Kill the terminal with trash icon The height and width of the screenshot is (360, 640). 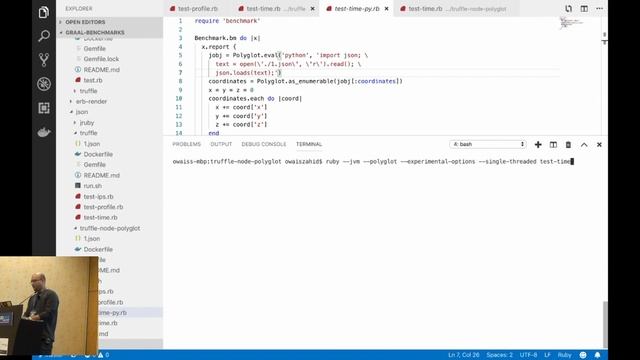tap(568, 144)
